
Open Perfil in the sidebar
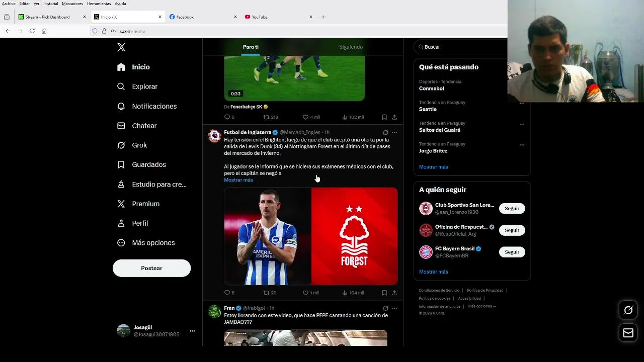point(132,223)
